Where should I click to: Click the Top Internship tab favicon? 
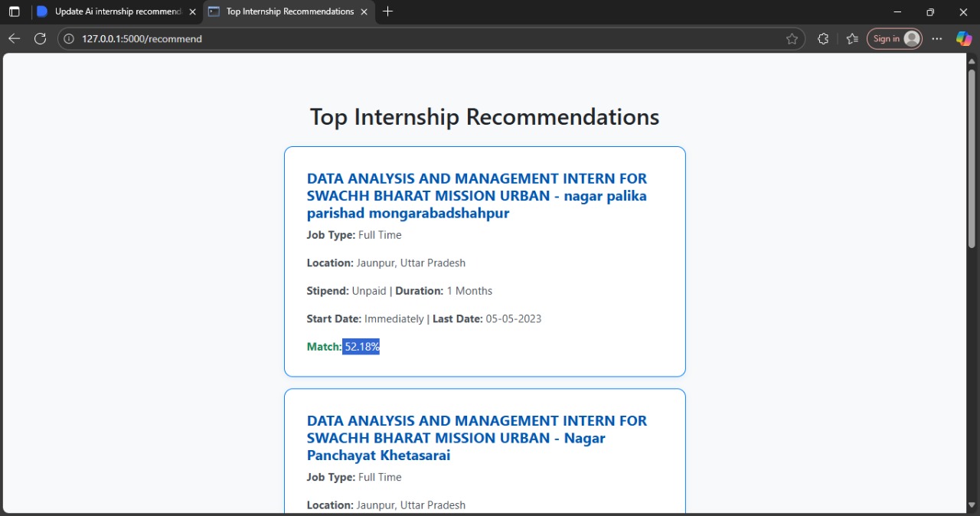pyautogui.click(x=214, y=12)
